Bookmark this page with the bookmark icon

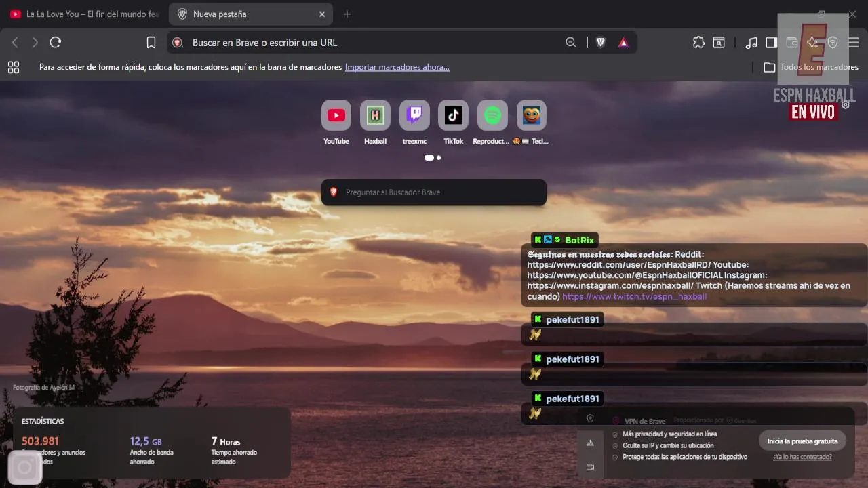151,43
